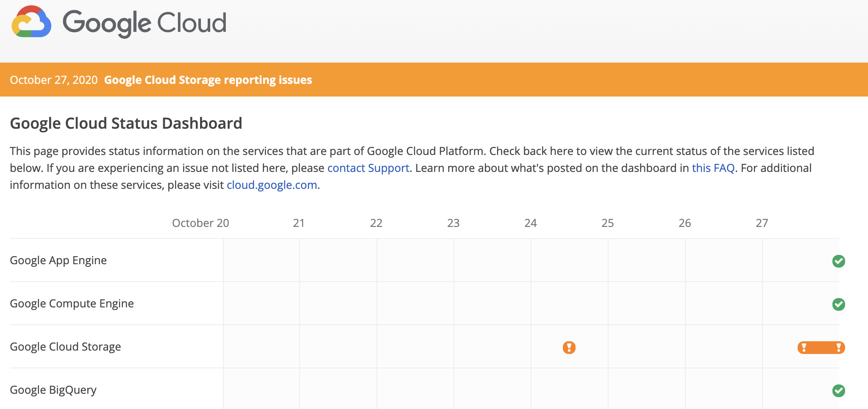
Task: Click the 'Google Cloud Storage' row label
Action: (x=66, y=347)
